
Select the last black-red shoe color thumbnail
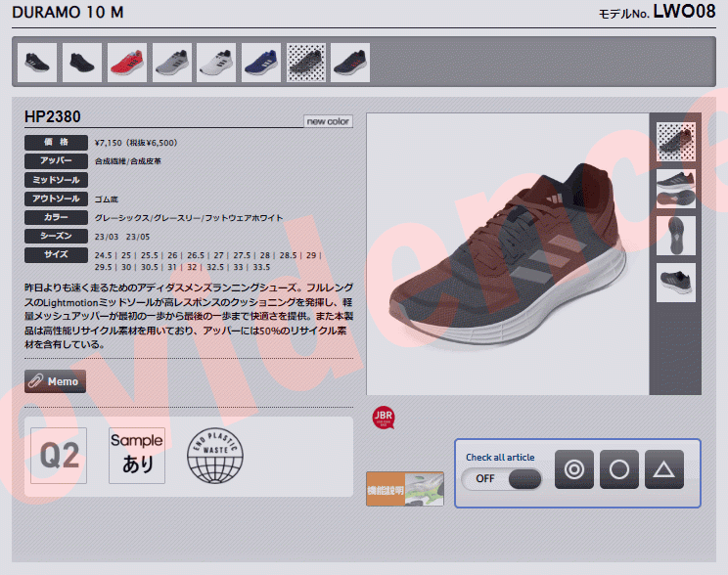coord(350,63)
